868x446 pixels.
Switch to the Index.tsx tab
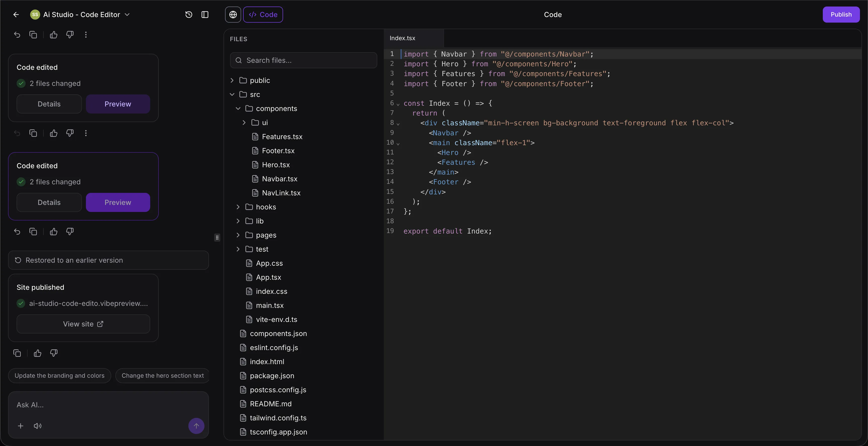pyautogui.click(x=403, y=38)
